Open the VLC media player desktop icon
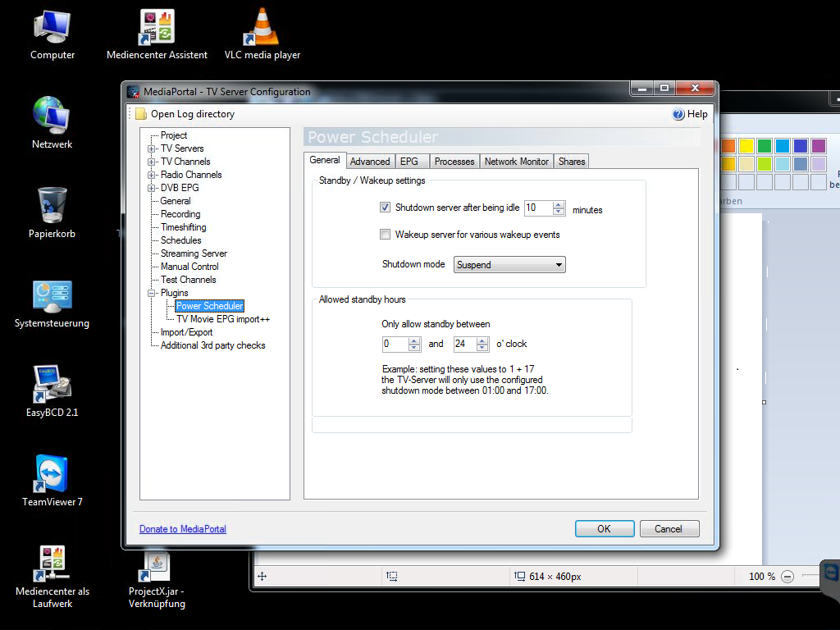This screenshot has width=840, height=630. [262, 28]
